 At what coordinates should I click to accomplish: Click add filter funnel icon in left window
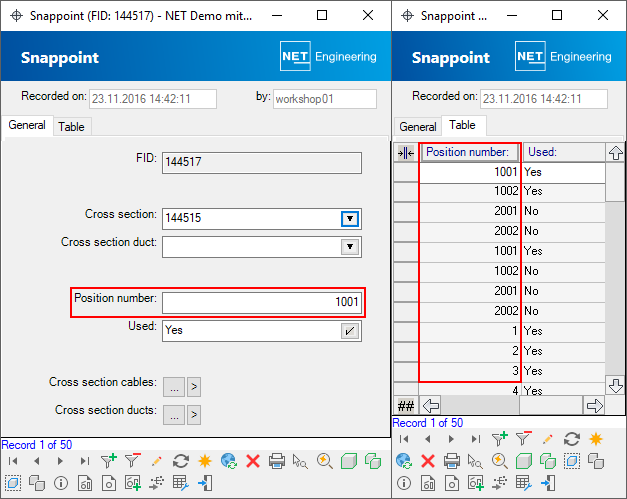(108, 461)
